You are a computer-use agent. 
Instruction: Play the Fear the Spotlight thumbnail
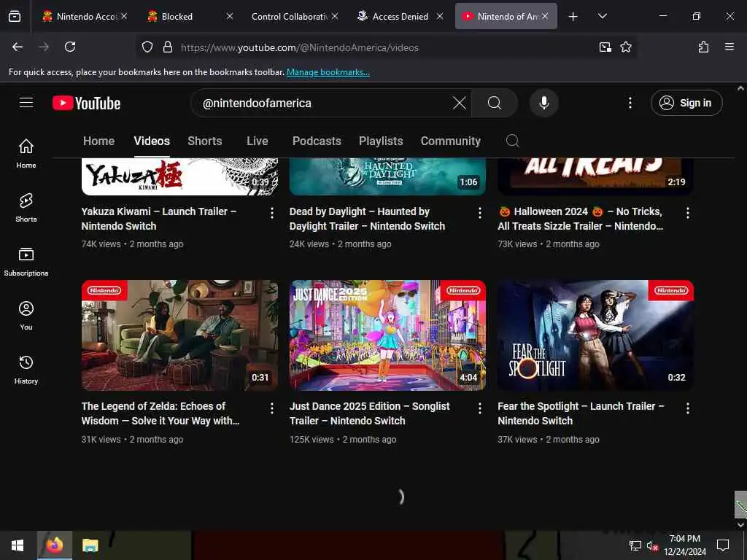595,335
